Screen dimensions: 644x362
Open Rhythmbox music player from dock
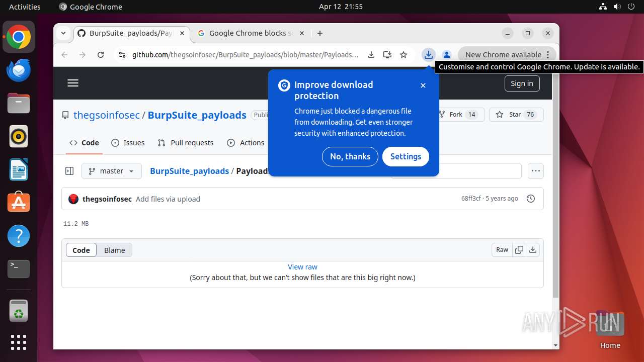[x=19, y=136]
